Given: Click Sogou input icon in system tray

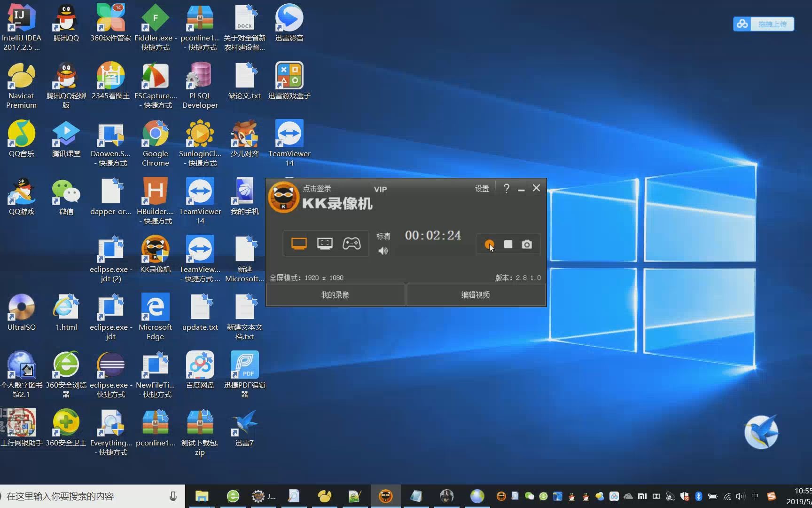Looking at the screenshot, I should (771, 496).
